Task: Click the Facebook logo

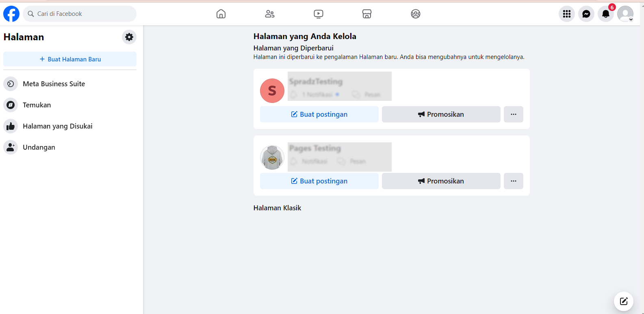Action: [x=11, y=14]
